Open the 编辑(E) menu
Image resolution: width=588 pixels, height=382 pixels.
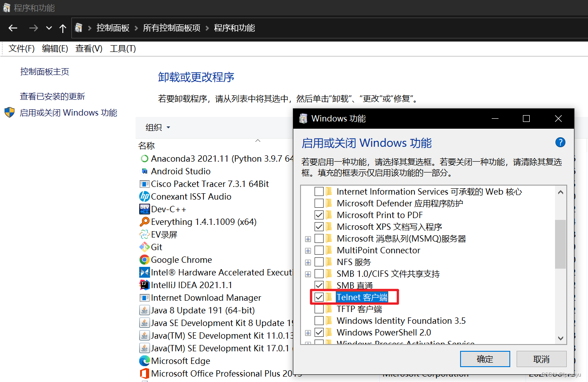tap(55, 49)
